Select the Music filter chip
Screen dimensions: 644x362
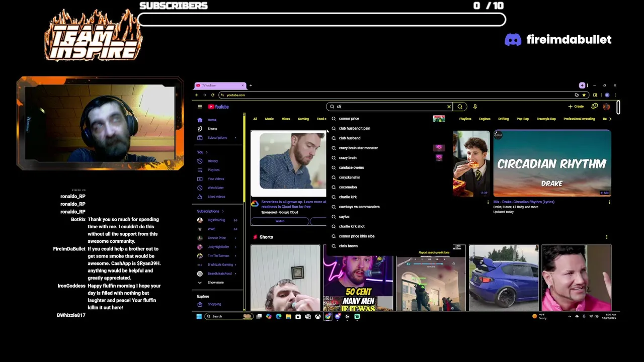point(269,119)
